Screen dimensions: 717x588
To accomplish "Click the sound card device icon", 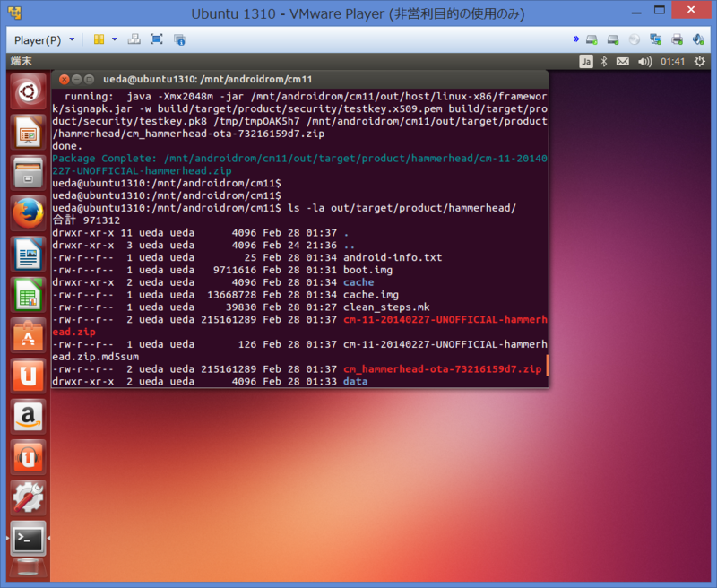I will pyautogui.click(x=698, y=39).
